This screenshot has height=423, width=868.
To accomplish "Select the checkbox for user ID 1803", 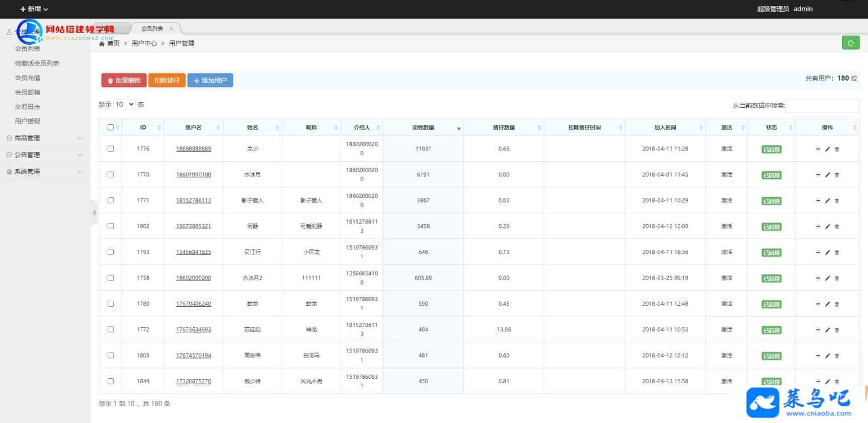I will [111, 355].
